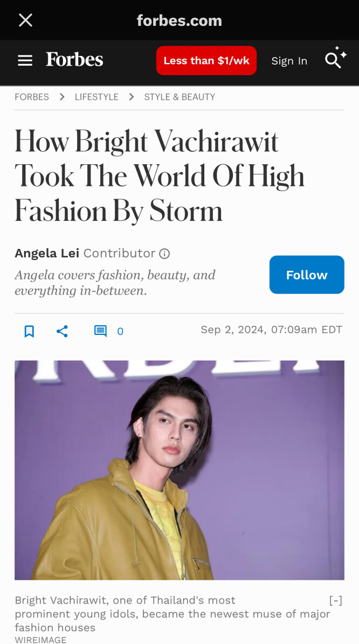Follow contributor Angela Lei

pyautogui.click(x=307, y=275)
